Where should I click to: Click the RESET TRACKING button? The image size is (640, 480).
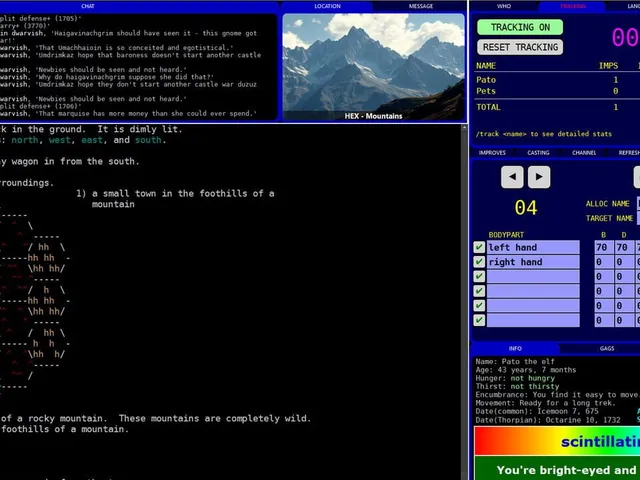tap(520, 47)
